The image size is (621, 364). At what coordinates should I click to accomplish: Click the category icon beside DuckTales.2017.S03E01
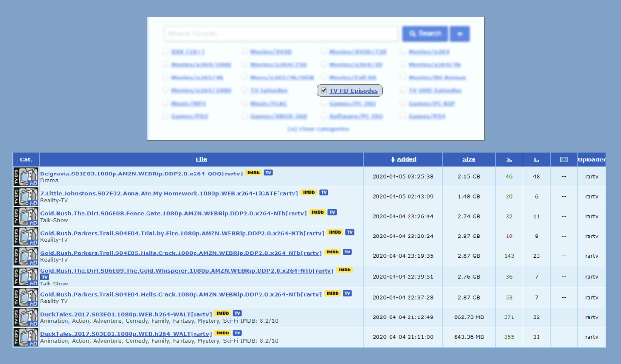click(x=26, y=317)
